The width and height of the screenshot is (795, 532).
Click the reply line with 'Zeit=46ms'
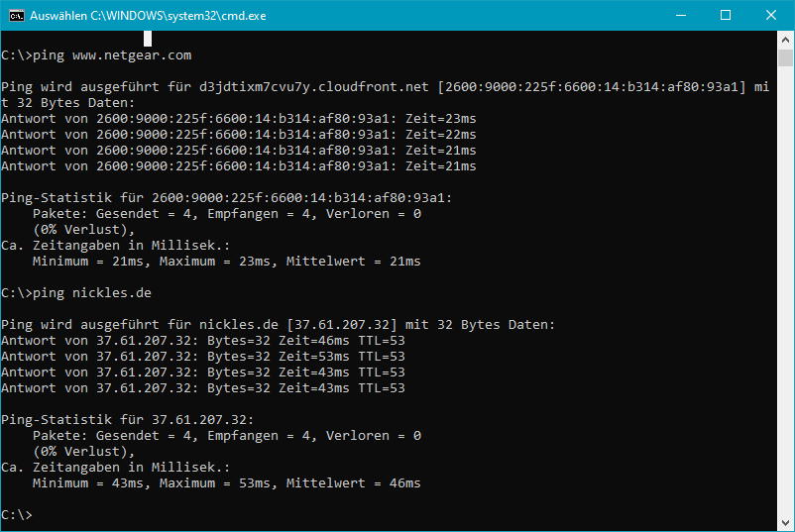pos(203,341)
